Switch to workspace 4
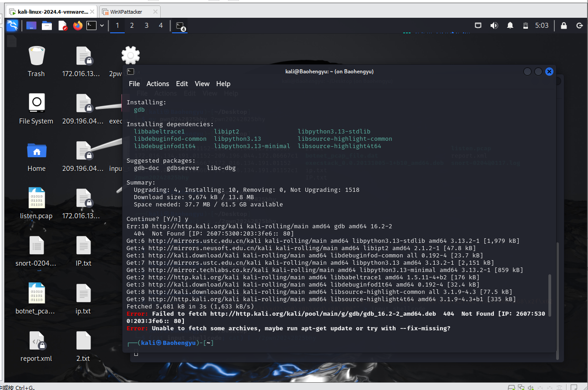This screenshot has height=390, width=588. (161, 26)
